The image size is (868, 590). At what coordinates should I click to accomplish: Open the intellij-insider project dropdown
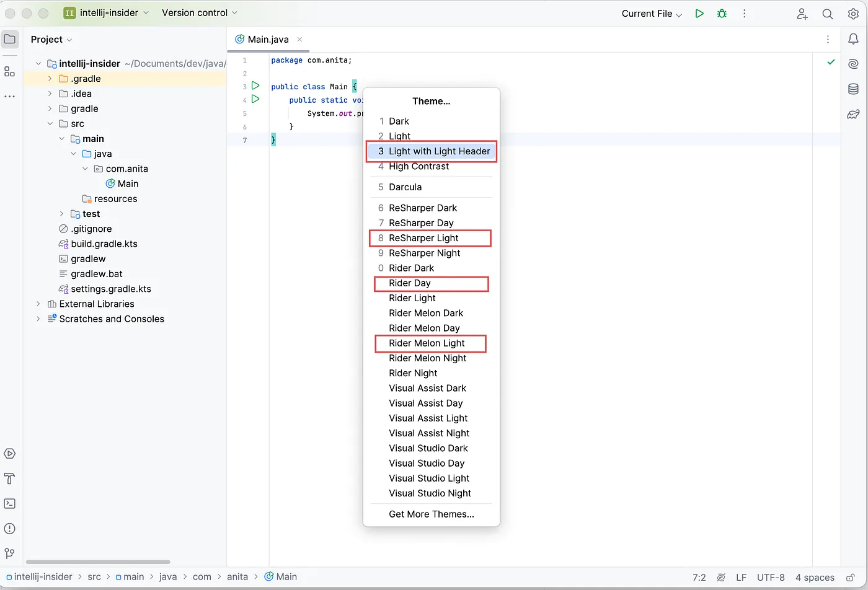(106, 12)
